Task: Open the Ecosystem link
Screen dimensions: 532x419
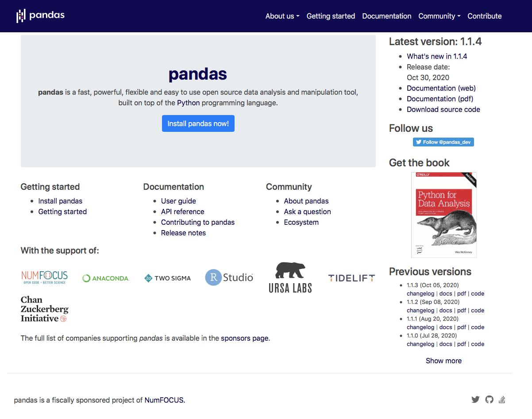Action: pyautogui.click(x=301, y=222)
